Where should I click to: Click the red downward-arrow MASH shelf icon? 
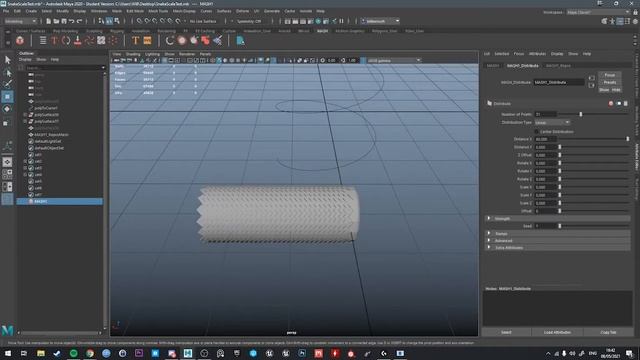[78, 40]
